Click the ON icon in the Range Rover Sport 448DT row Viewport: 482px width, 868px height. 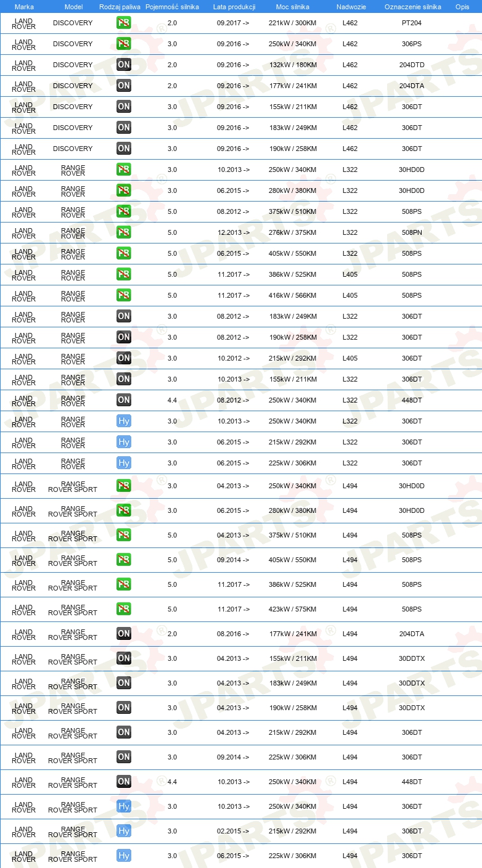[x=124, y=782]
